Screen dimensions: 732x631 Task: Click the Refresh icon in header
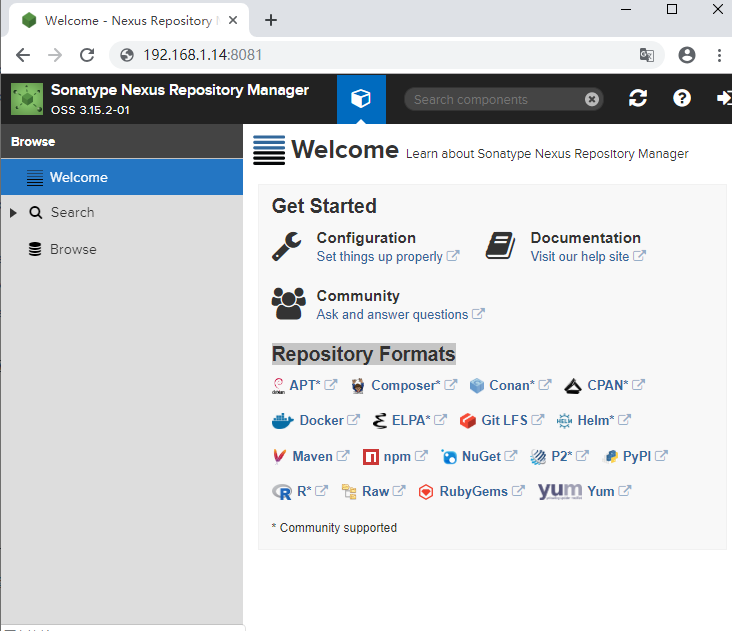638,98
